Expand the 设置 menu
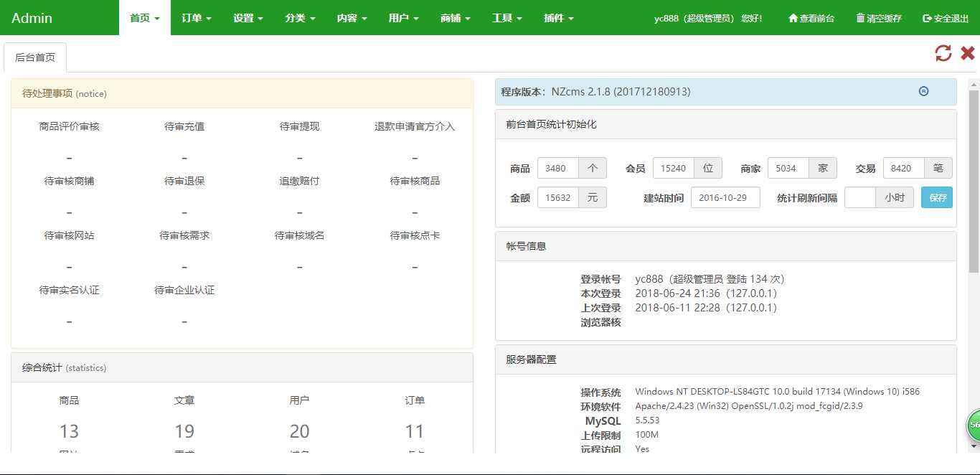 click(248, 18)
